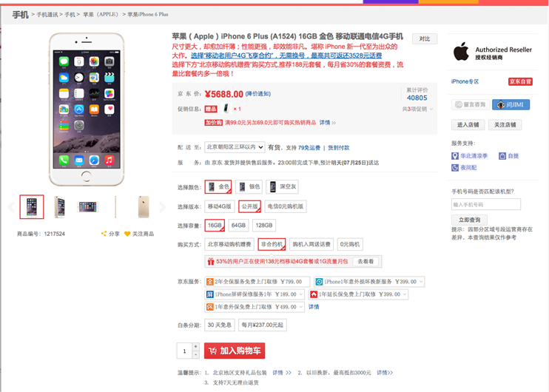Image resolution: width=549 pixels, height=392 pixels.
Task: Click the share icon next to 分享
Action: (x=104, y=234)
